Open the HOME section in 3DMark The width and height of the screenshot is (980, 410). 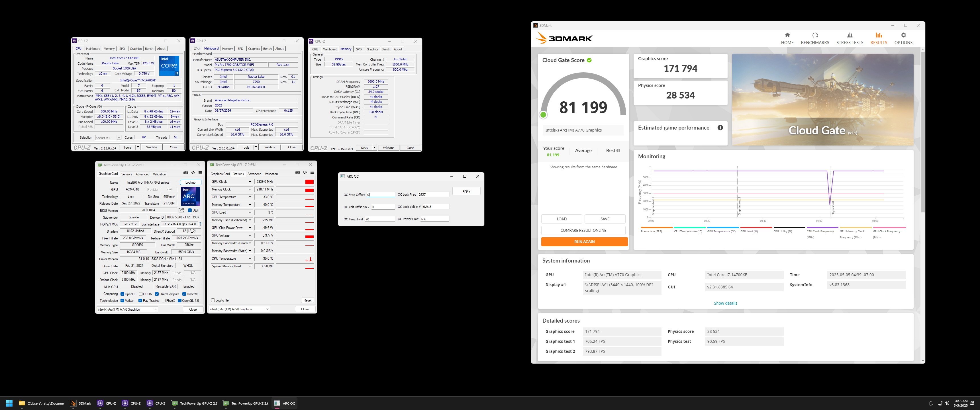[787, 38]
